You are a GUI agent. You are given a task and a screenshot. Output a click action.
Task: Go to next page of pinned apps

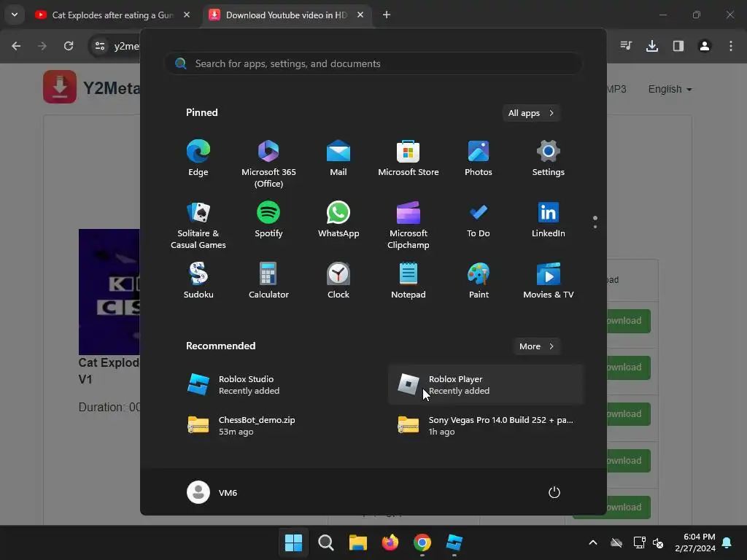pyautogui.click(x=595, y=227)
